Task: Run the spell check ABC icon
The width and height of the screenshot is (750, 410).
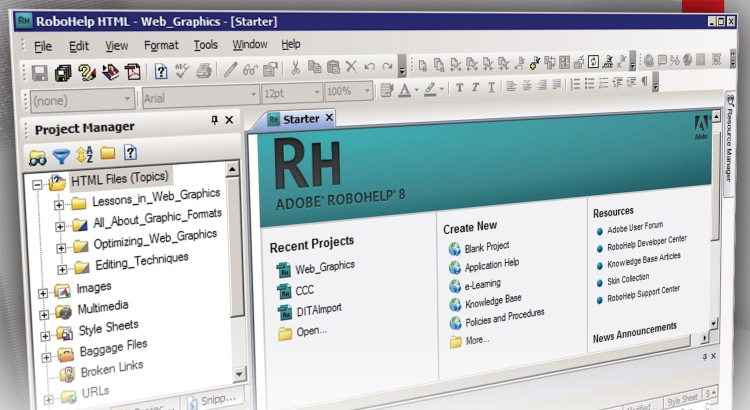Action: coord(182,70)
